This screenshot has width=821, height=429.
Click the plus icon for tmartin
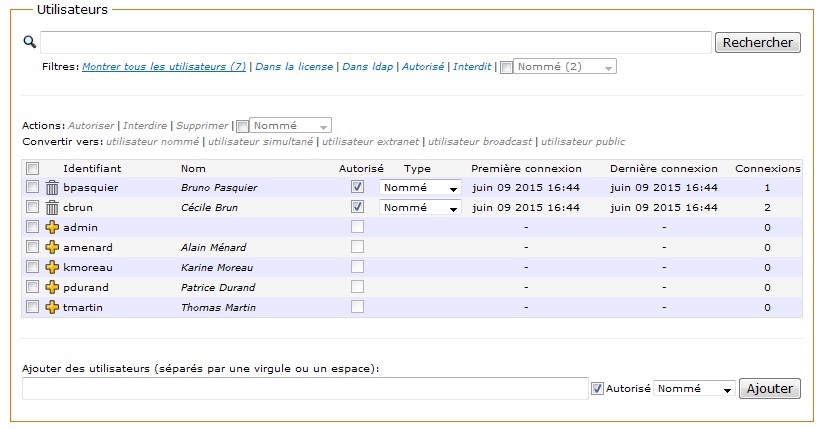pyautogui.click(x=52, y=307)
